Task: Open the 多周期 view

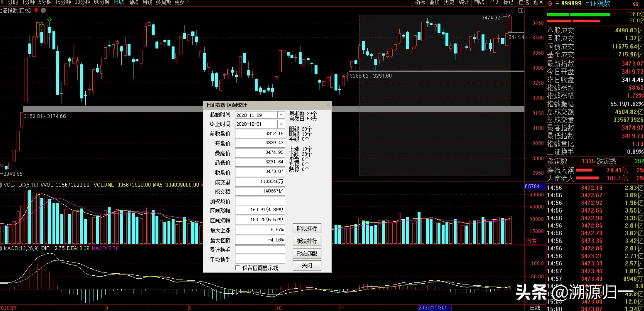Action: pos(164,2)
